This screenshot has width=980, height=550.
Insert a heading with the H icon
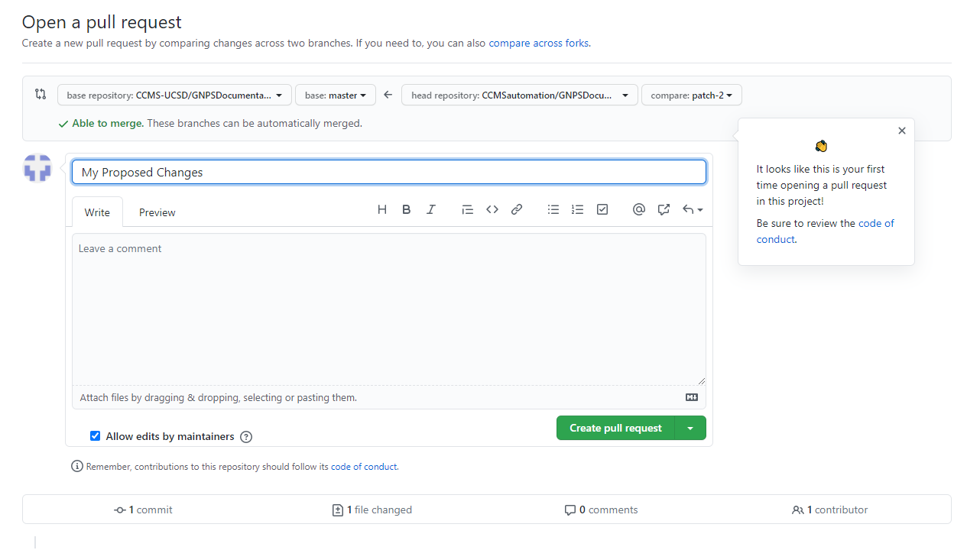pos(382,209)
